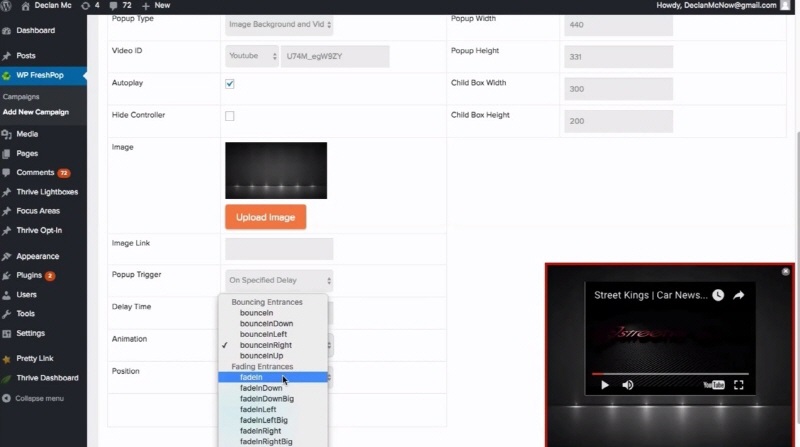The width and height of the screenshot is (800, 447).
Task: Open the Media library icon
Action: coord(7,134)
